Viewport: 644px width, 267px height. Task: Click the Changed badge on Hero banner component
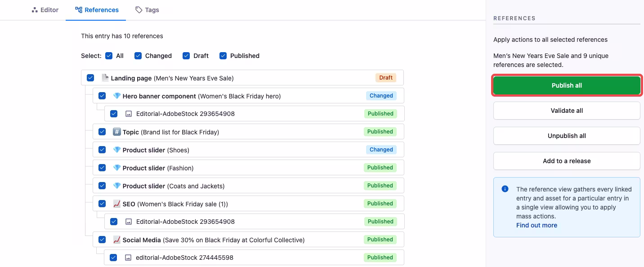click(381, 96)
